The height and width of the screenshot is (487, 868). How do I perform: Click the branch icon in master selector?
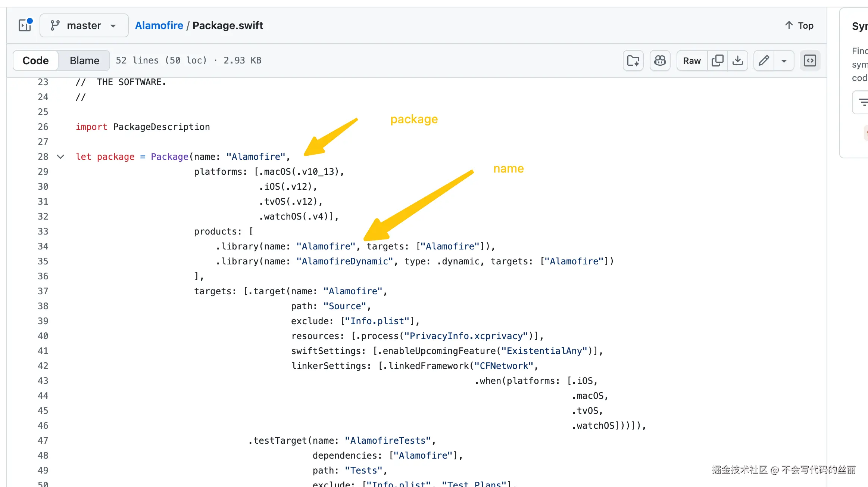[55, 25]
